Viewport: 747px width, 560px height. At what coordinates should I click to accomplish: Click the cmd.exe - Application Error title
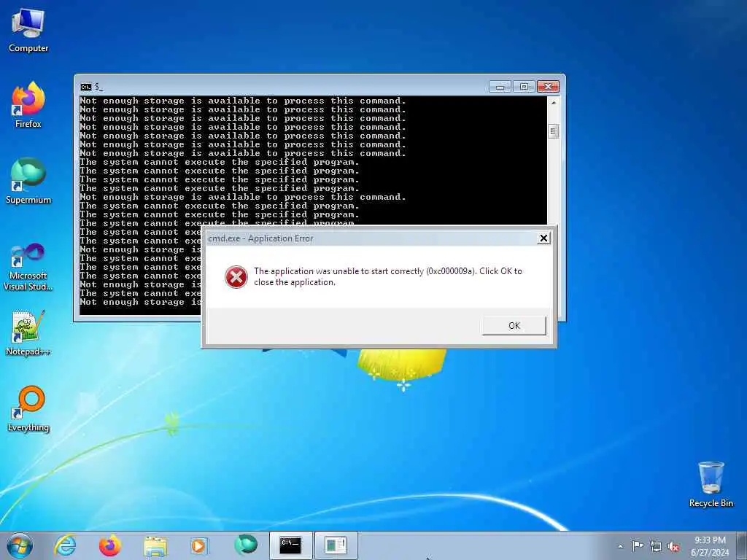(x=260, y=238)
